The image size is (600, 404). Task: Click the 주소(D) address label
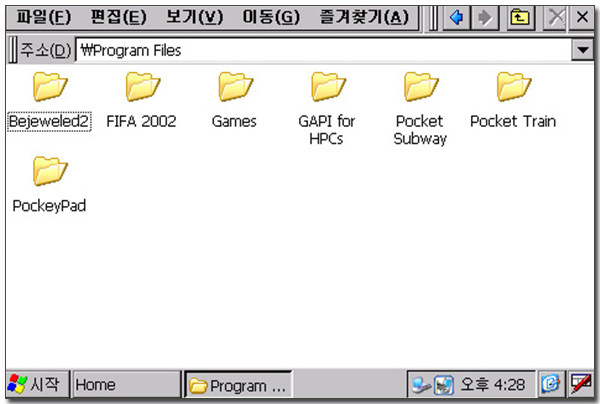[46, 50]
